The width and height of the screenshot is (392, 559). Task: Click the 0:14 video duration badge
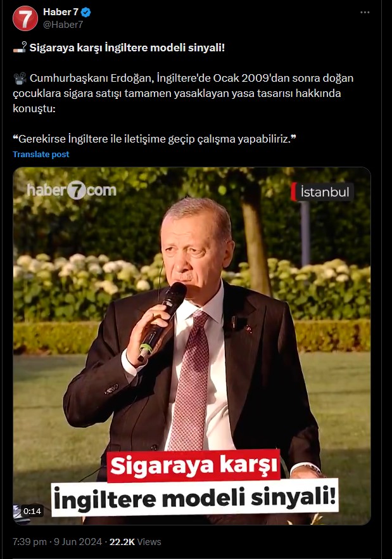pos(32,511)
